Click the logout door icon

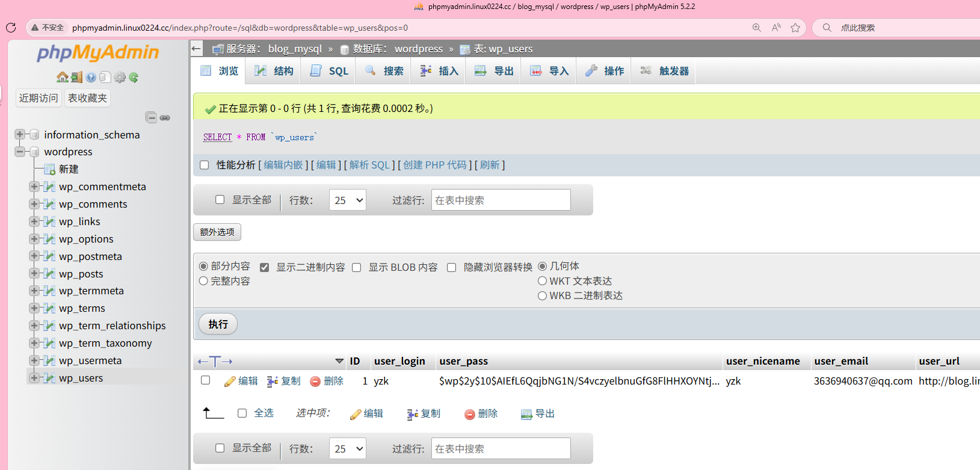76,77
